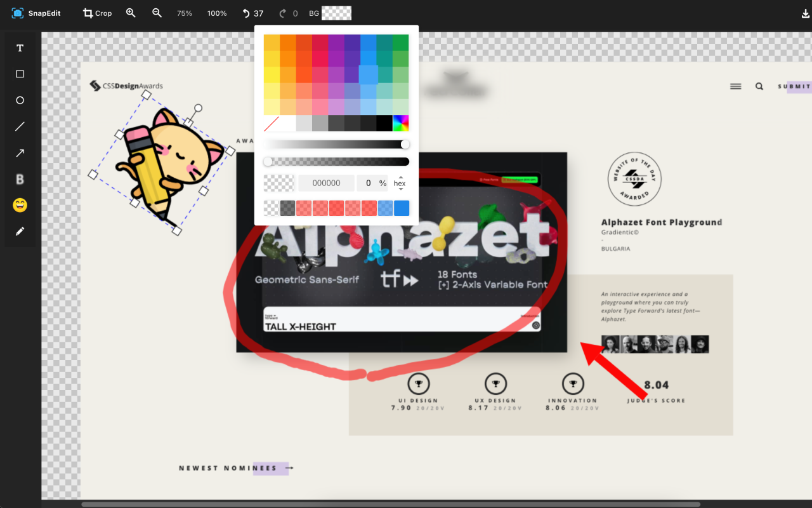Activate the Crop tool
The image size is (812, 508).
[x=96, y=13]
